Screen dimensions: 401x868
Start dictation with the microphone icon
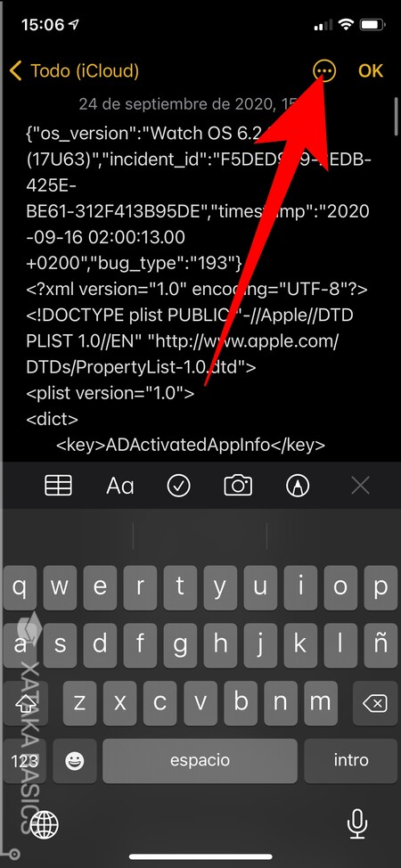[357, 824]
